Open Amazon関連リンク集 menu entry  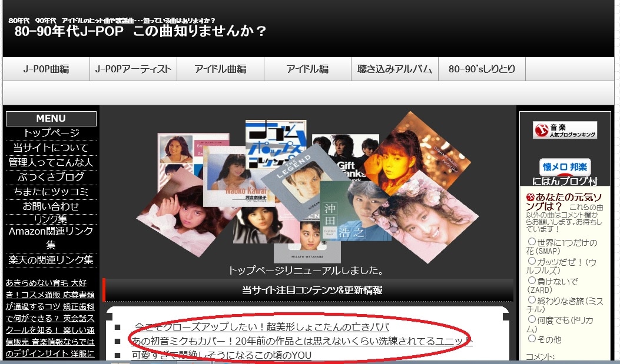tap(51, 238)
